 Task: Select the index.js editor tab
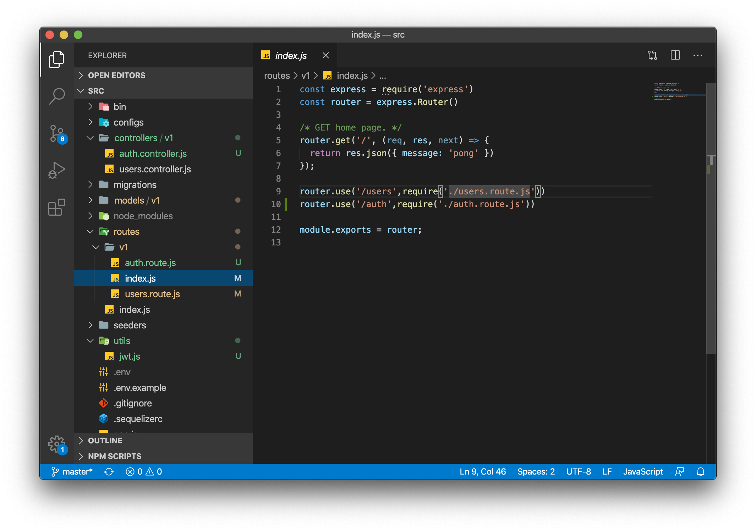[x=291, y=56]
